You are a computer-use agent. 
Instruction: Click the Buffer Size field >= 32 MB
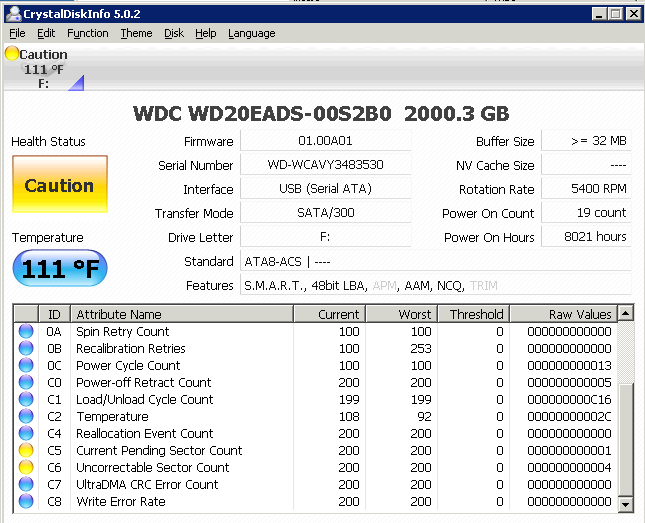click(x=586, y=141)
